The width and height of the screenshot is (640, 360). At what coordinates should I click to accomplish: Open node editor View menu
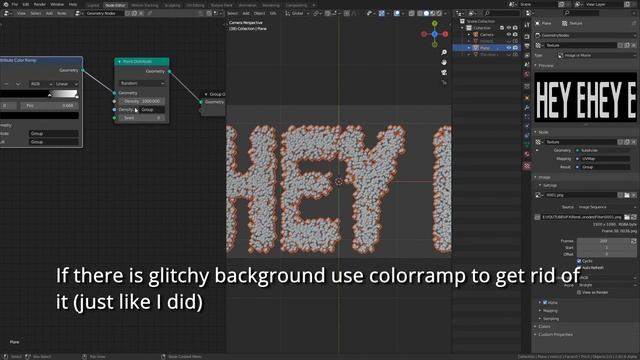[21, 13]
